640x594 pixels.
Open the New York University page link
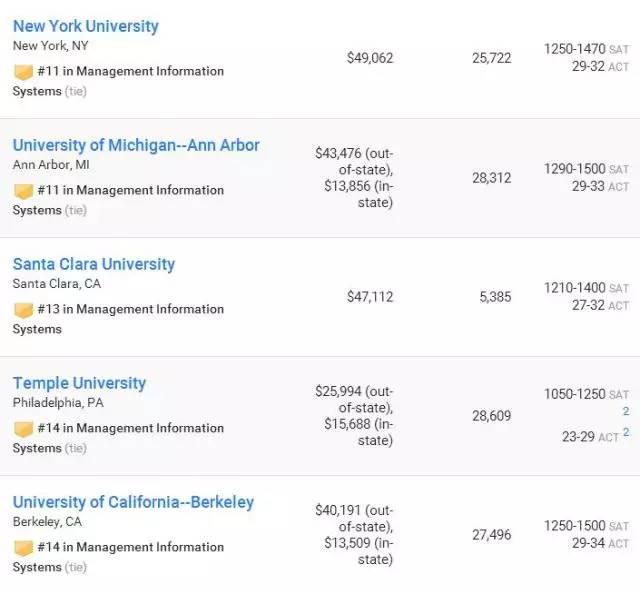pos(86,26)
